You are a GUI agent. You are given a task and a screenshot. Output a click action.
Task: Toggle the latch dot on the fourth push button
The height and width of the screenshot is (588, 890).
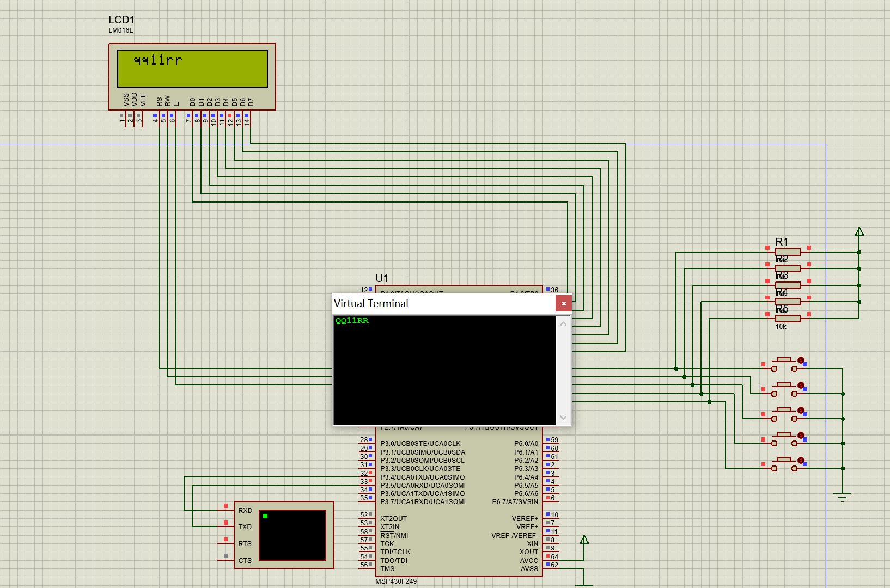point(801,435)
